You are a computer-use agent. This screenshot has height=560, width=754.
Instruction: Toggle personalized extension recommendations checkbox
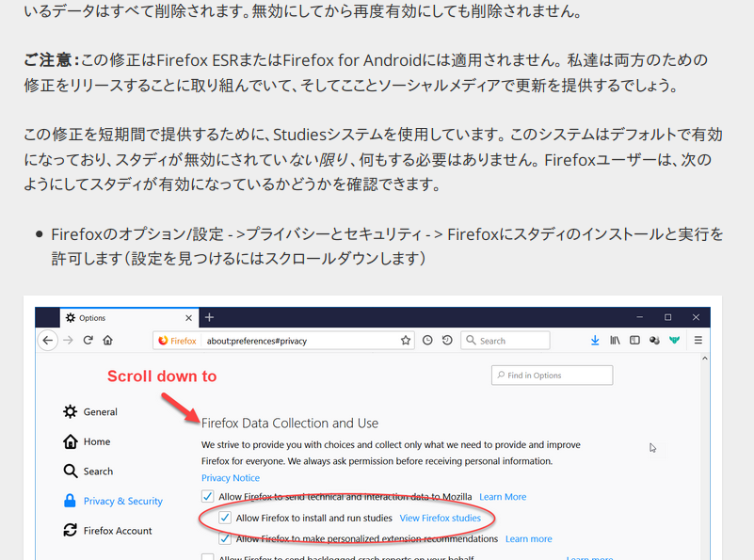(225, 539)
